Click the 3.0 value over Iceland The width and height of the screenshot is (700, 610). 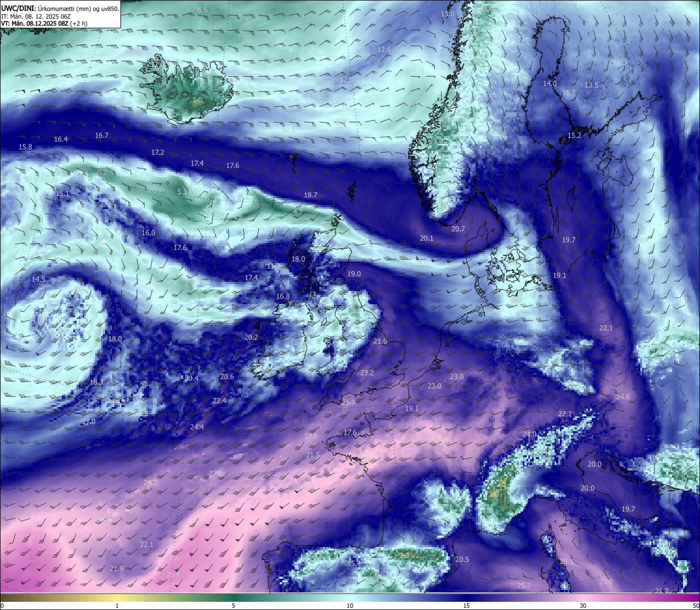point(197,100)
